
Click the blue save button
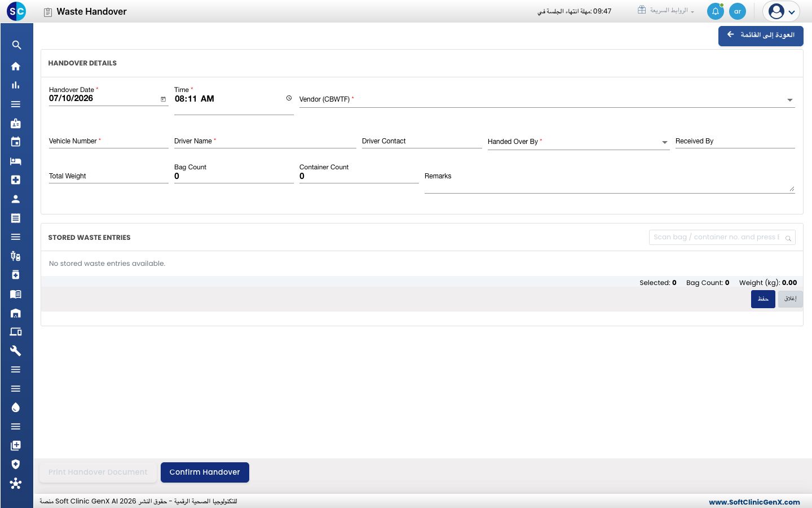pyautogui.click(x=763, y=299)
